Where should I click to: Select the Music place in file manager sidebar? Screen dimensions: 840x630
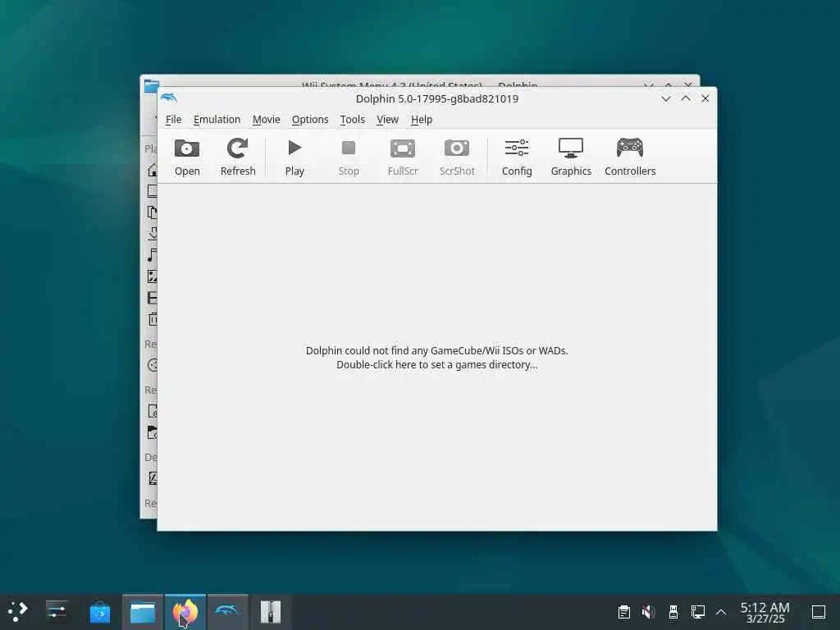pyautogui.click(x=152, y=255)
